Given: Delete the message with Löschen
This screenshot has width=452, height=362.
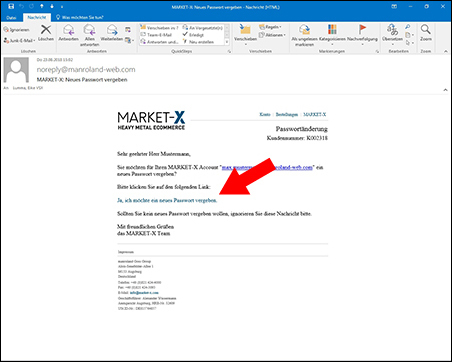Looking at the screenshot, I should pyautogui.click(x=46, y=33).
